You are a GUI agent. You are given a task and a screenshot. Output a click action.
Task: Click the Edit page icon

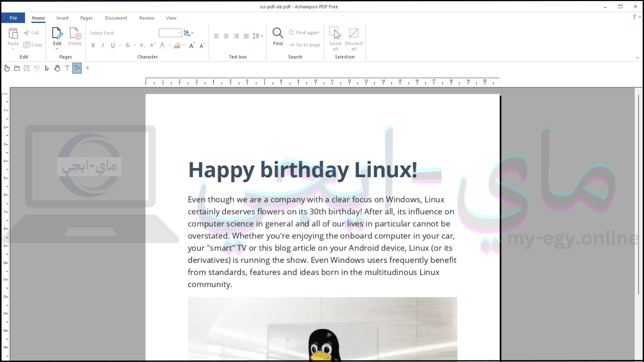(57, 33)
